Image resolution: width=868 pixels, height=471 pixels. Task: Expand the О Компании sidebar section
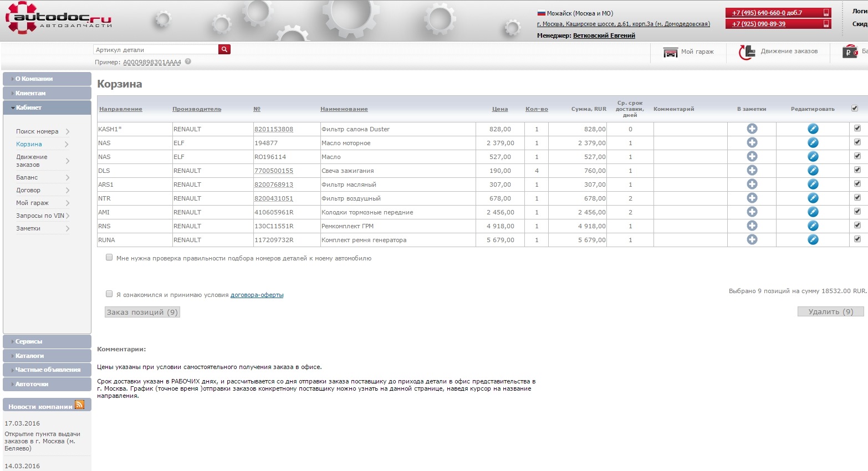point(47,79)
